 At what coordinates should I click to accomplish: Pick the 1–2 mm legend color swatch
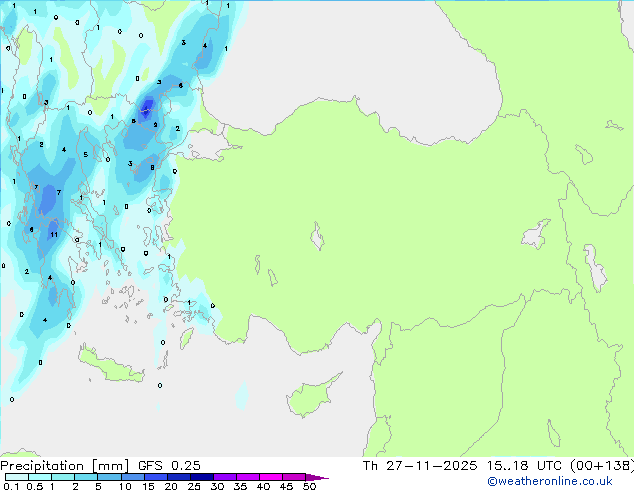click(63, 477)
